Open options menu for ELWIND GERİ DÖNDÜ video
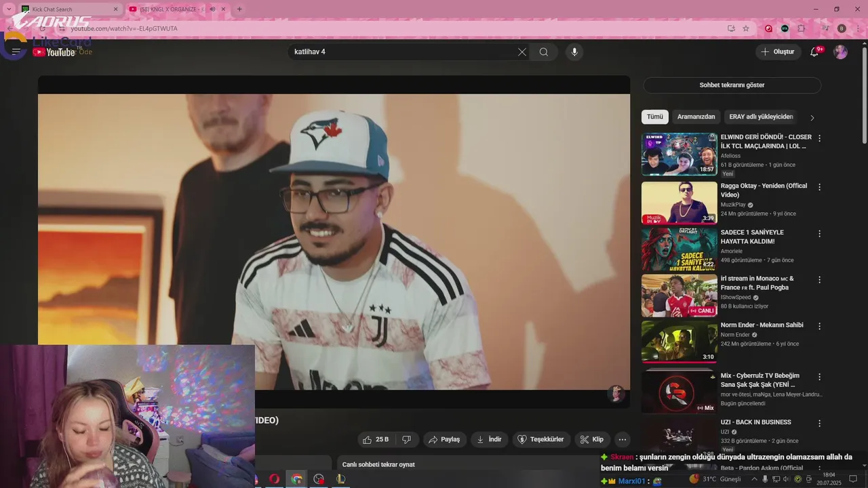Viewport: 868px width, 488px height. pyautogui.click(x=819, y=138)
